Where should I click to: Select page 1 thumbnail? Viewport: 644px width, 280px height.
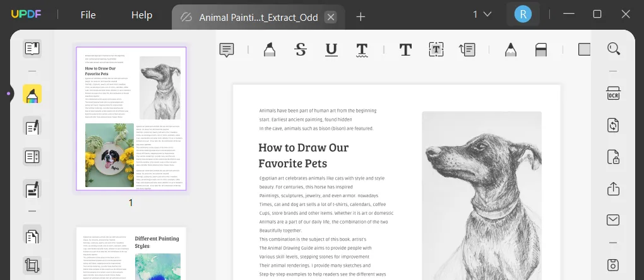point(131,118)
